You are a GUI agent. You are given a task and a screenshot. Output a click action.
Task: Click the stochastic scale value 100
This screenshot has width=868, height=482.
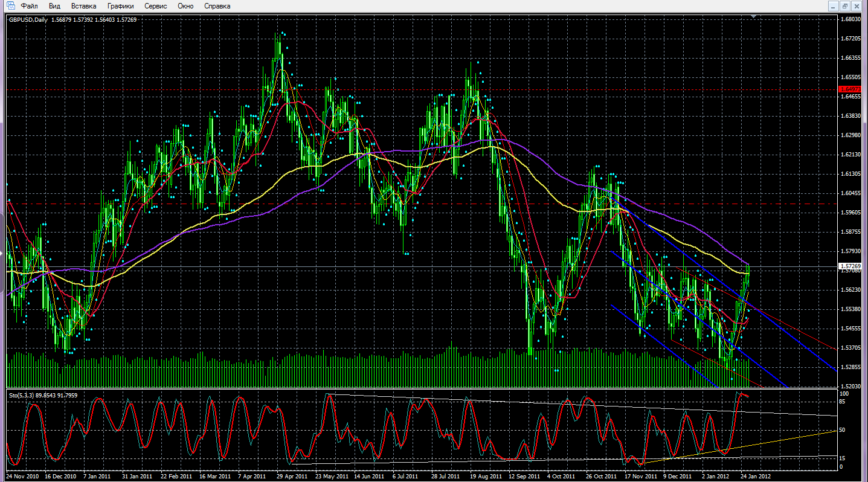point(846,394)
